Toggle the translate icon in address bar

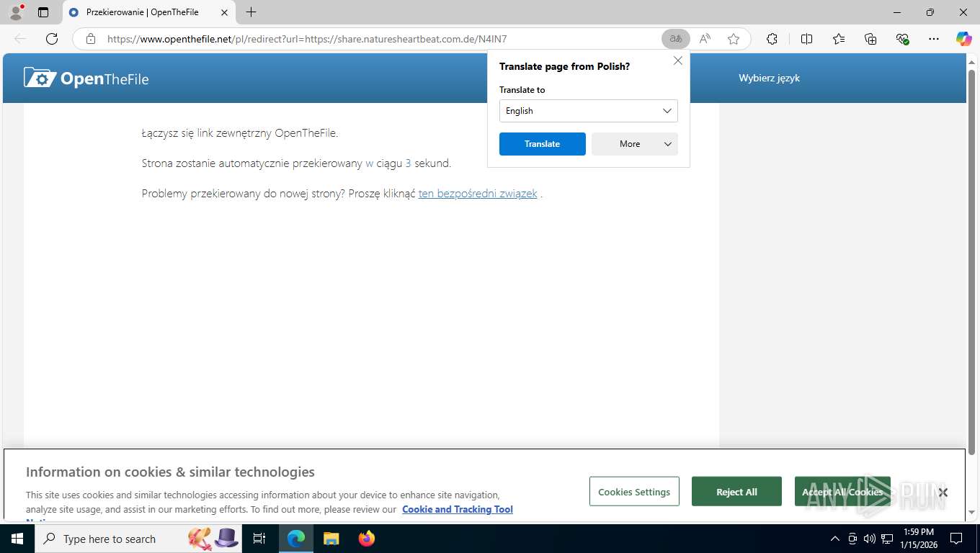pyautogui.click(x=676, y=39)
